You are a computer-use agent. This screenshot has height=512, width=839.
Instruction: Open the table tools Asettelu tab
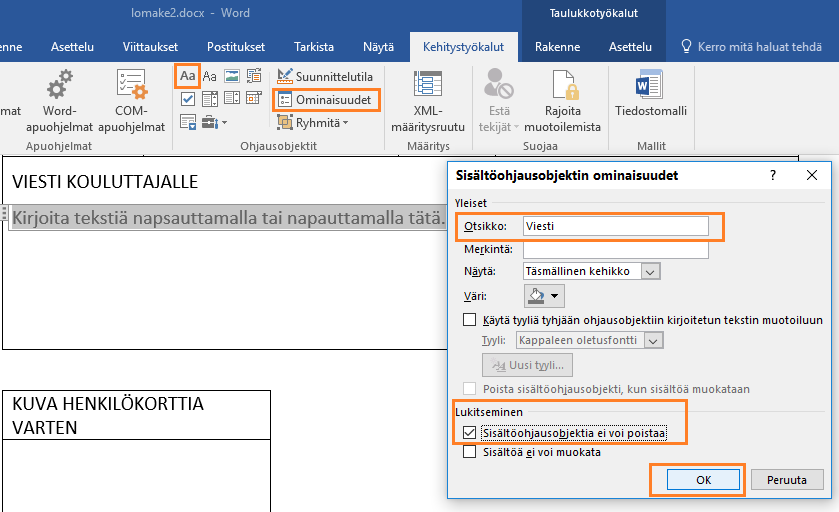(630, 47)
